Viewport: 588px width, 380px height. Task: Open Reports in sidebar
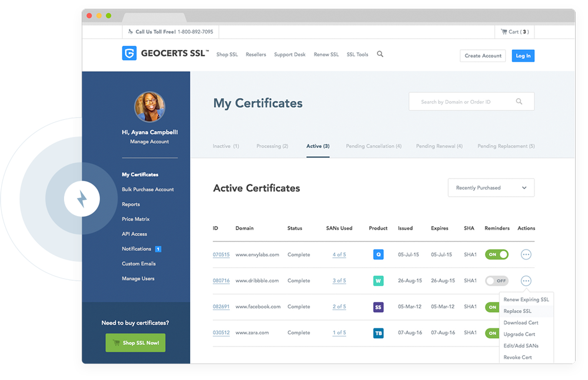click(131, 204)
